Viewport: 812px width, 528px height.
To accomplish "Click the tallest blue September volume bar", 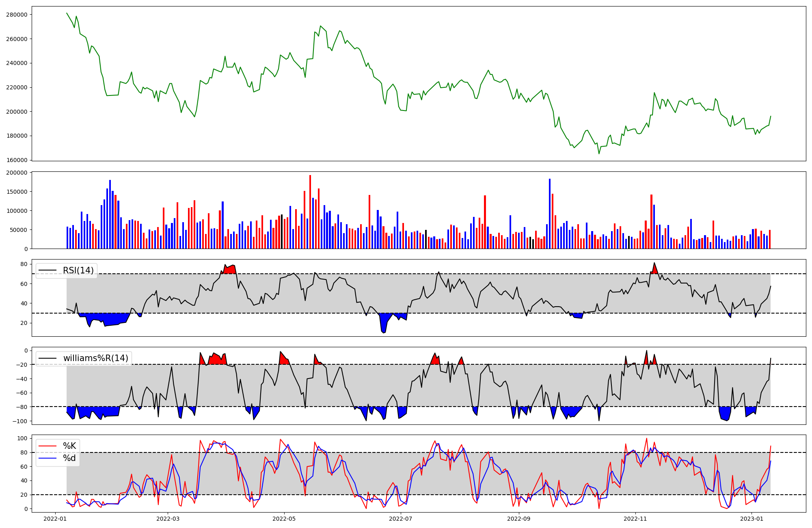I will pyautogui.click(x=550, y=213).
